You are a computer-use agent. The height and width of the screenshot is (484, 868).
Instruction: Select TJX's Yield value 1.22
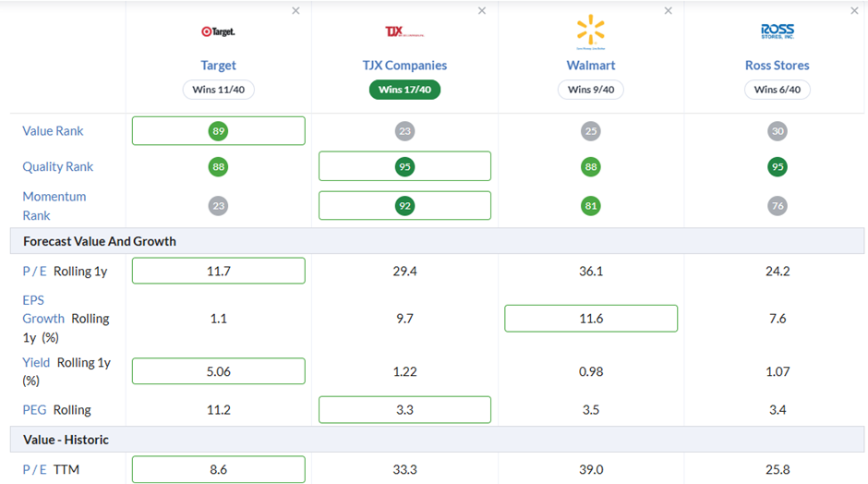pyautogui.click(x=404, y=371)
